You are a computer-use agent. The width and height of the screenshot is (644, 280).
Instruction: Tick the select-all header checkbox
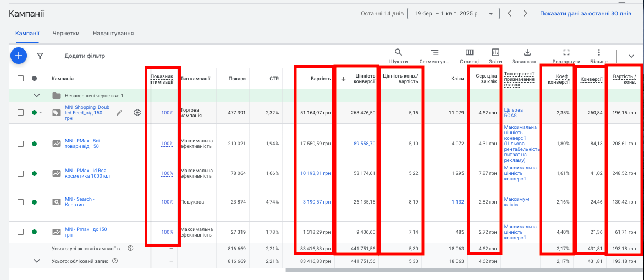20,79
